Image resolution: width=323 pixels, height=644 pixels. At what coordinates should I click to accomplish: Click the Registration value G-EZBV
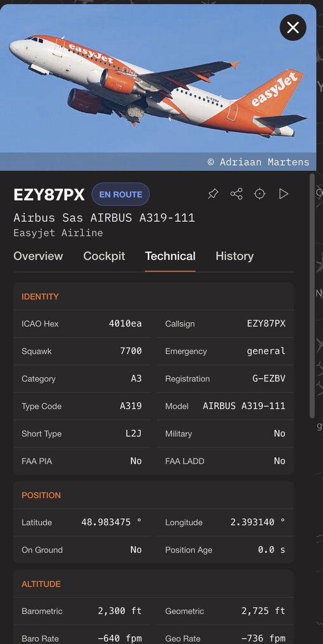[269, 379]
